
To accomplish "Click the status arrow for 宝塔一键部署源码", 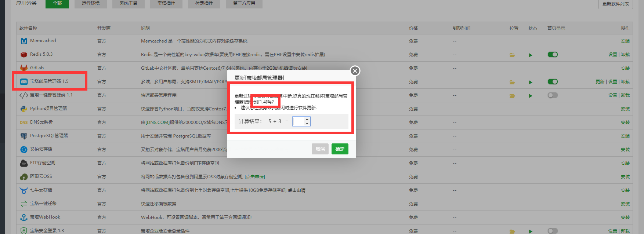I will [x=531, y=96].
